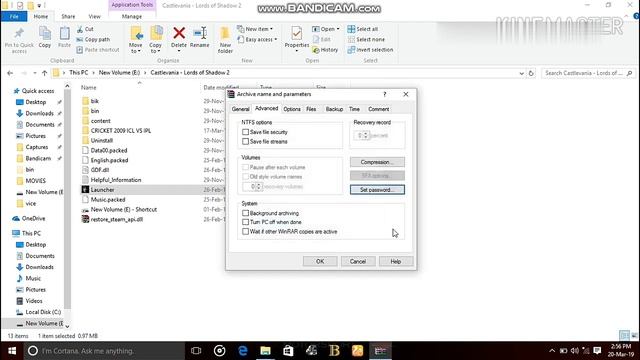
Task: Click the Task View taskbar icon
Action: point(196,351)
